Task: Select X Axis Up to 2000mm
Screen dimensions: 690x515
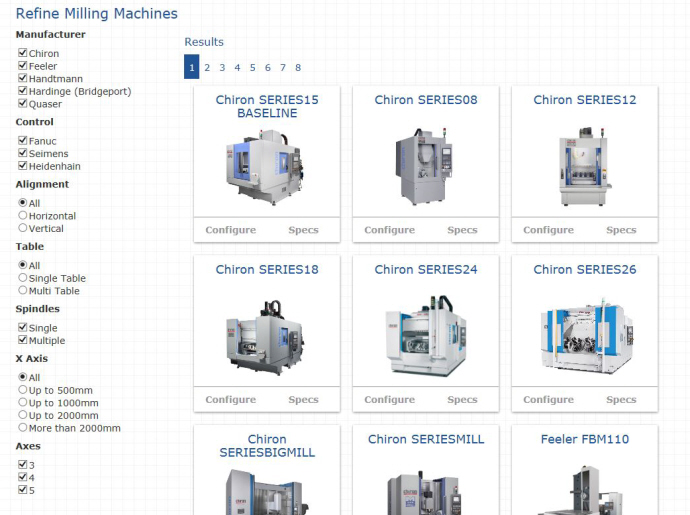Action: coord(22,415)
